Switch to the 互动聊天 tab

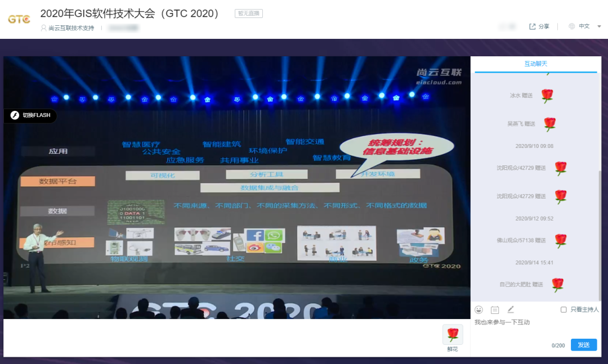click(535, 64)
